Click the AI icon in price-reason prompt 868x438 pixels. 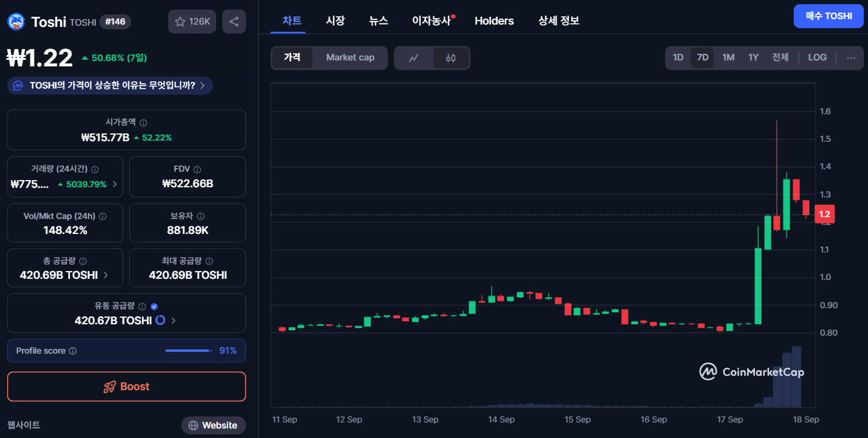click(18, 86)
